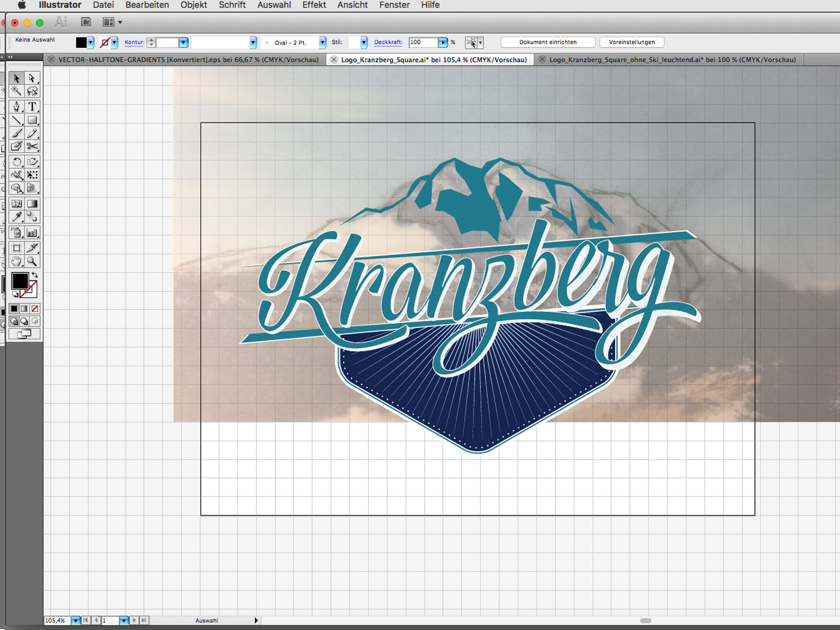Select the Lasso tool
Image resolution: width=840 pixels, height=630 pixels.
click(32, 91)
